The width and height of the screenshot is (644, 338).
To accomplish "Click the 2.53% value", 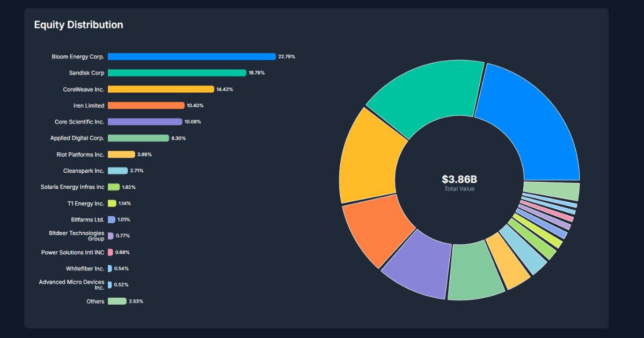I will click(x=136, y=302).
